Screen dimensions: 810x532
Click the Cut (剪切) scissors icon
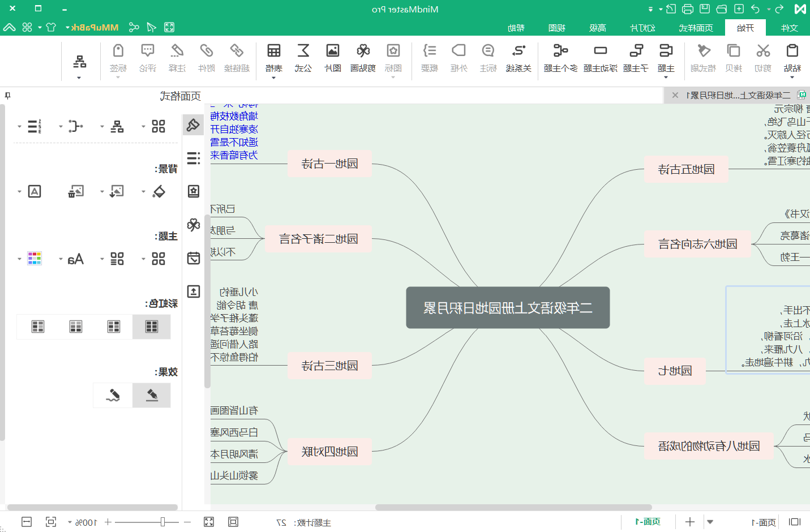point(763,51)
